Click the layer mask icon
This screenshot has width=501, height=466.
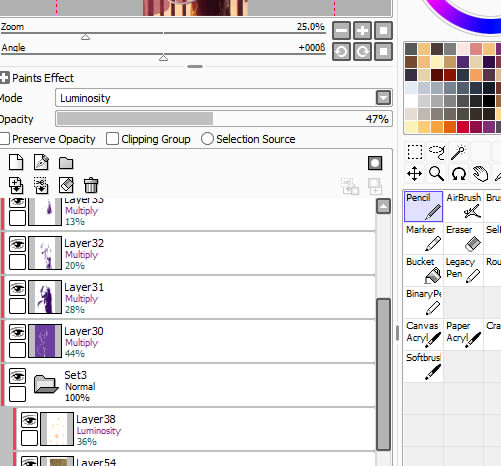click(375, 163)
